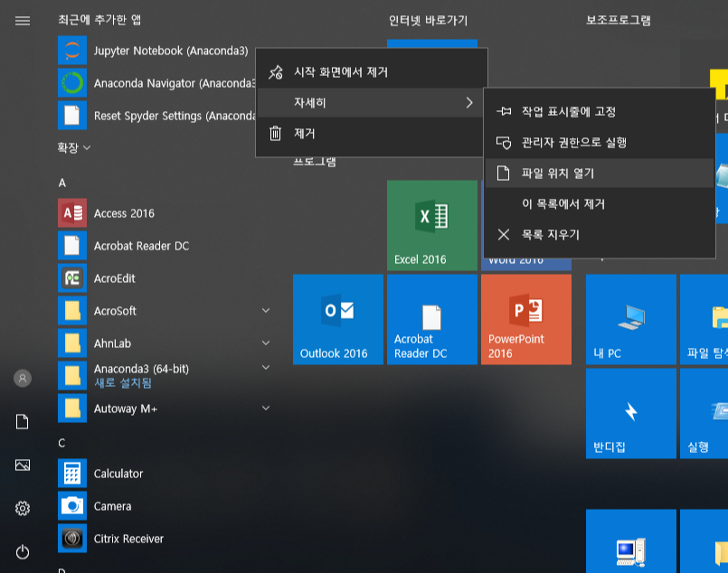This screenshot has height=573, width=728.
Task: Choose 제거 in the context menu
Action: click(372, 134)
